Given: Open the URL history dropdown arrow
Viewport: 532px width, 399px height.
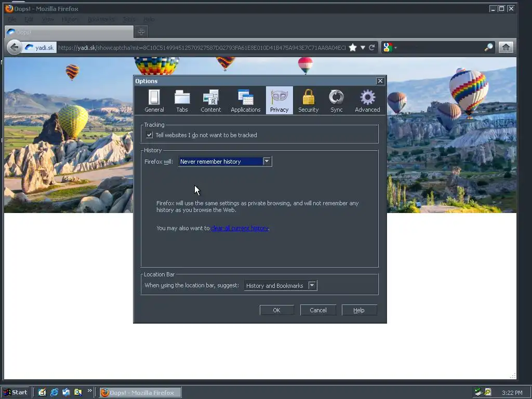Looking at the screenshot, I should click(363, 47).
